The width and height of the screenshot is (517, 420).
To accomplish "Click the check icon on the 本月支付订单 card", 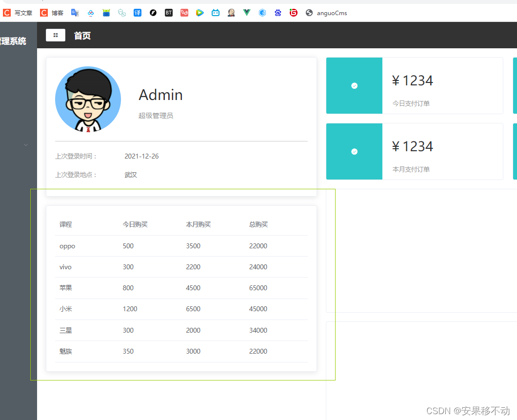I will (354, 151).
